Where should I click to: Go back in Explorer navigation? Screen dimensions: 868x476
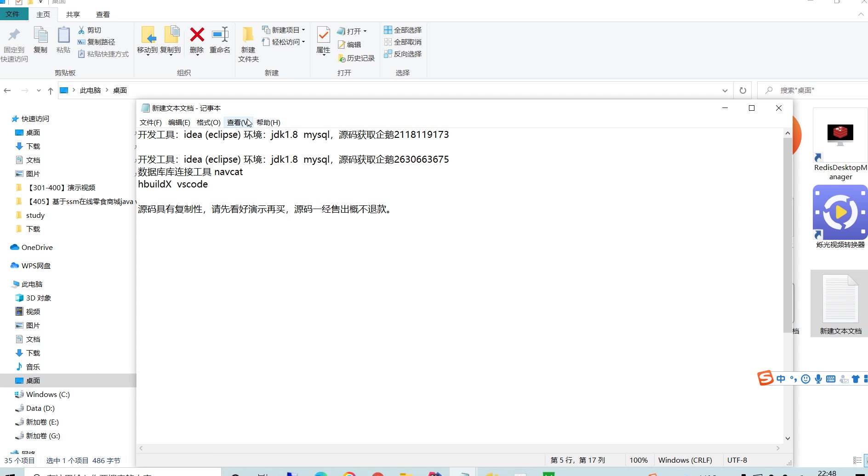[x=7, y=91]
